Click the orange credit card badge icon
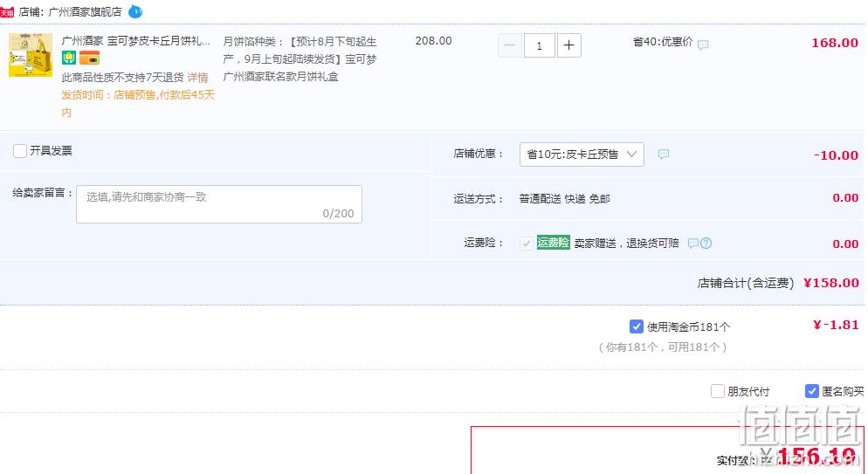 89,58
